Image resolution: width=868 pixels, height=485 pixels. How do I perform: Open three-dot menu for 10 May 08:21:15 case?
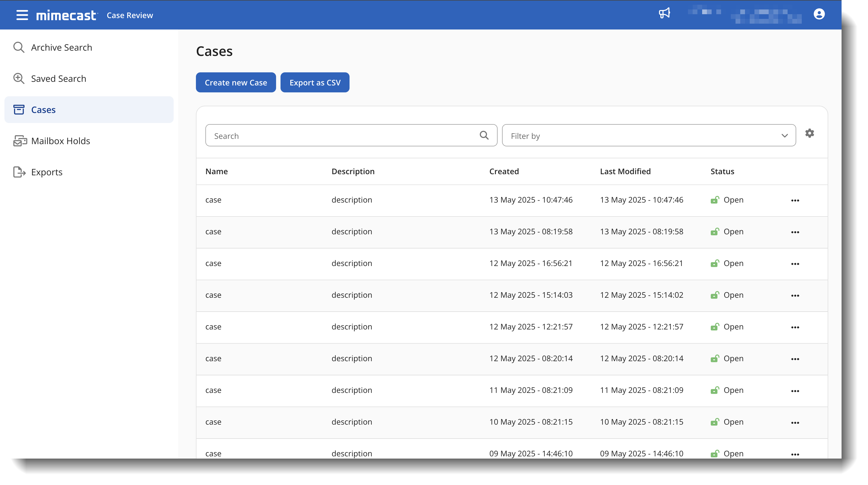click(795, 423)
